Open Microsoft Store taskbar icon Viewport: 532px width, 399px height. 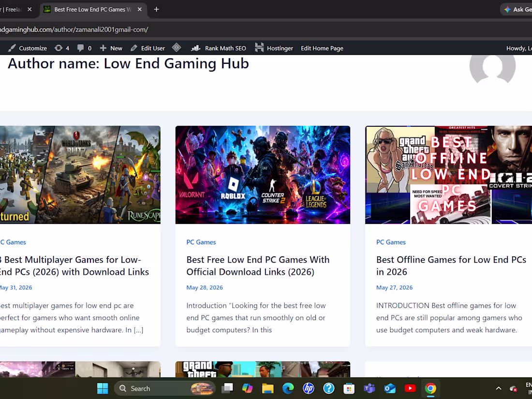click(349, 388)
